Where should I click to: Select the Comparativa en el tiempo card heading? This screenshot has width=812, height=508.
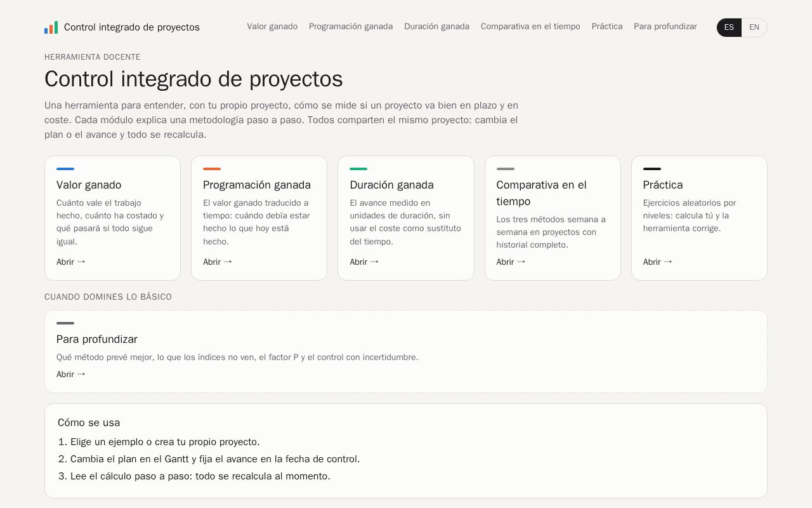pos(542,193)
